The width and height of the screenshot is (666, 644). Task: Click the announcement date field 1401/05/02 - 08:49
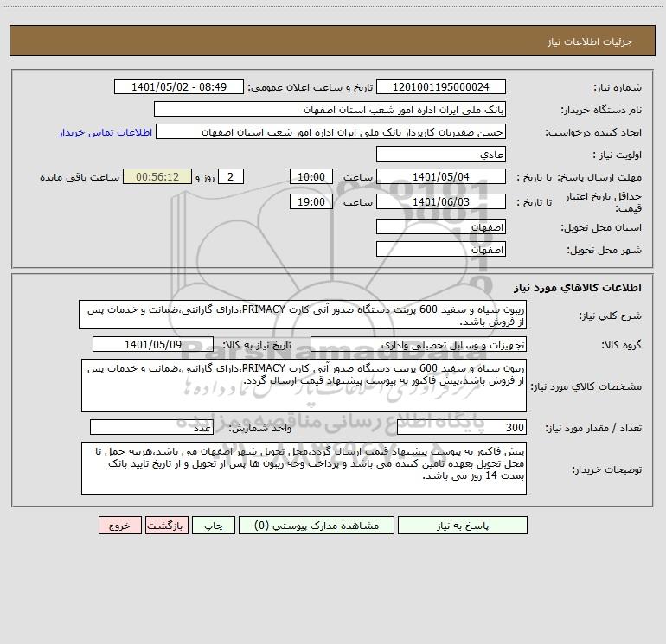(x=179, y=86)
